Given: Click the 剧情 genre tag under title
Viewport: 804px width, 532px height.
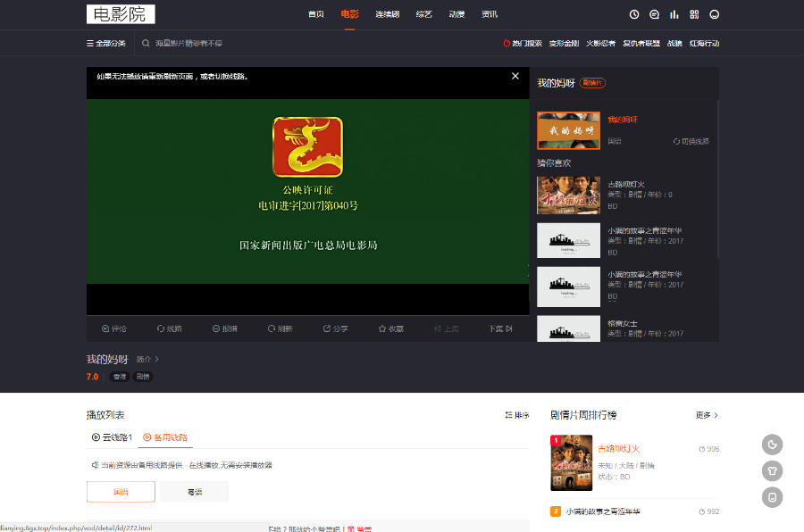Looking at the screenshot, I should coord(143,377).
